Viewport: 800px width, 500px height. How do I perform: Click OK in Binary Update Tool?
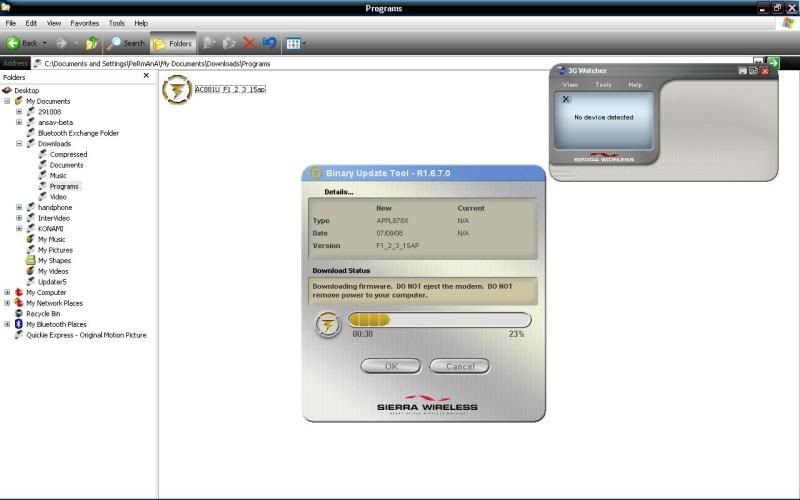coord(391,366)
